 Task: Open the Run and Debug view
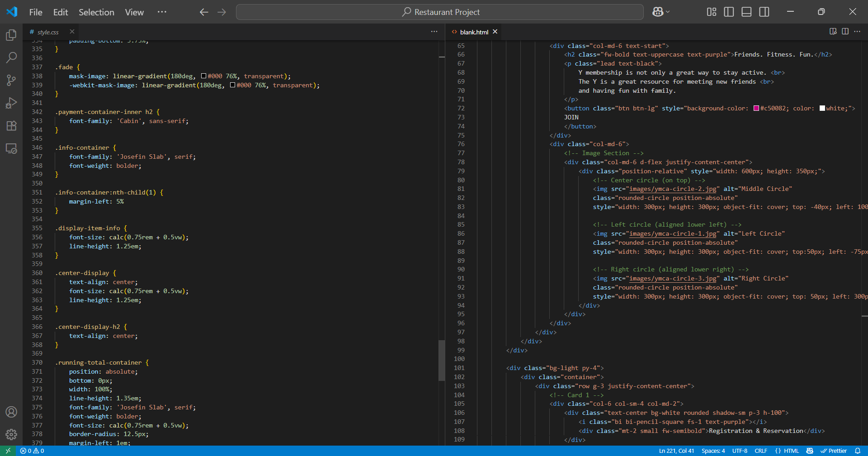point(11,103)
